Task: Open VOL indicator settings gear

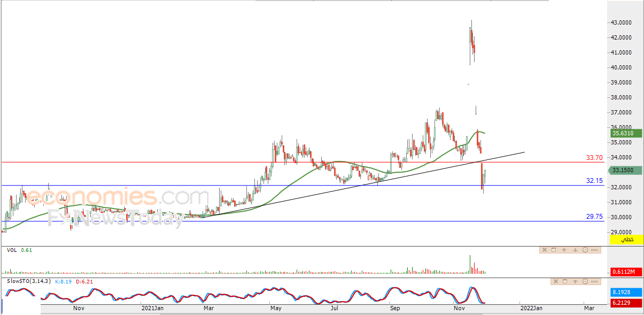Action: click(x=585, y=250)
